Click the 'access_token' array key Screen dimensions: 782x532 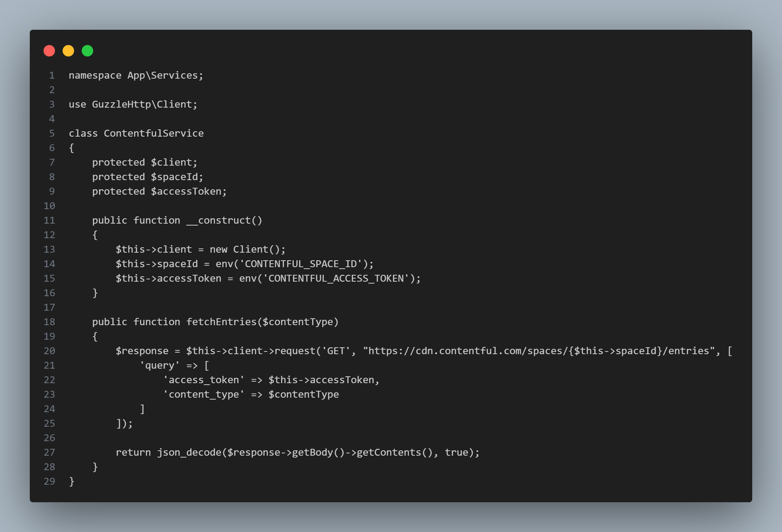(x=204, y=380)
